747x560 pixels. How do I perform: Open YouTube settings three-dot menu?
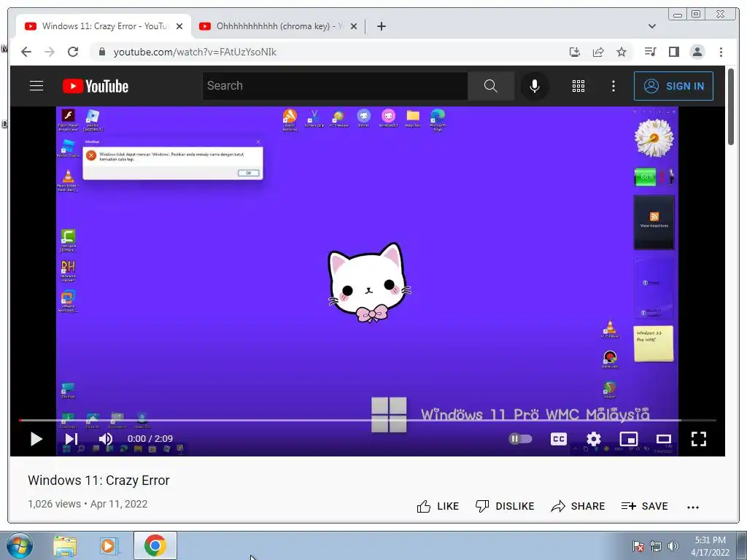click(x=613, y=86)
